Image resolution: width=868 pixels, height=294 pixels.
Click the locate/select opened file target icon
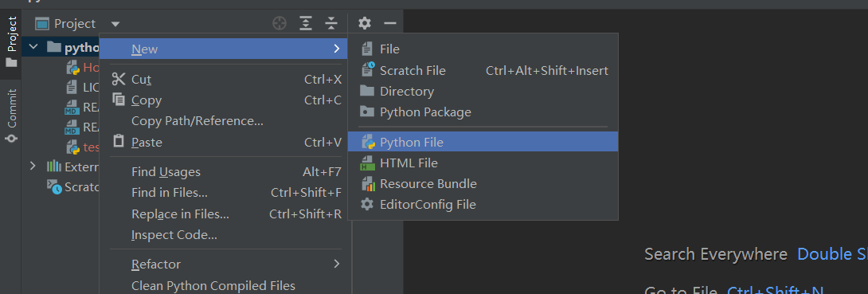click(280, 23)
